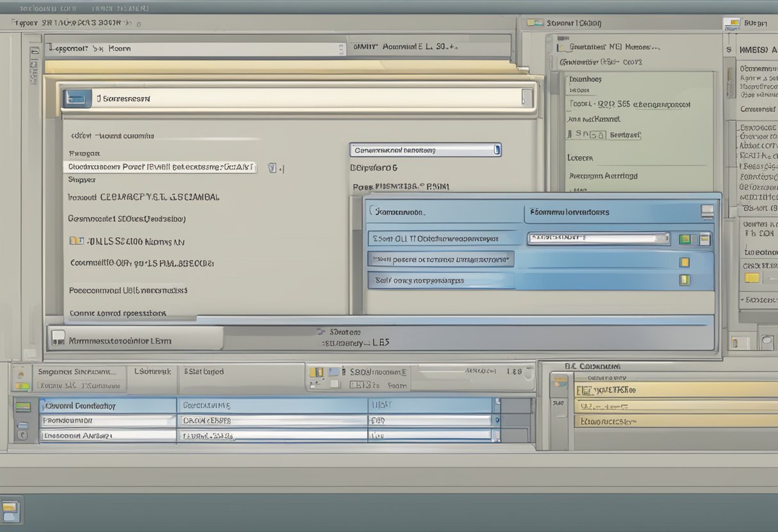Toggle the yellow checkbox in the second blue row
778x532 pixels.
coord(685,262)
